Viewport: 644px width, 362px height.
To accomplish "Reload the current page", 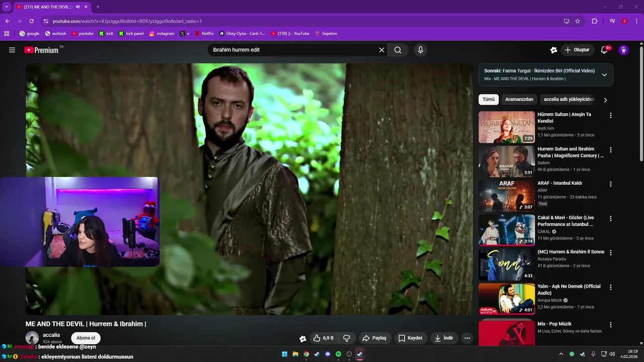I will click(x=31, y=21).
